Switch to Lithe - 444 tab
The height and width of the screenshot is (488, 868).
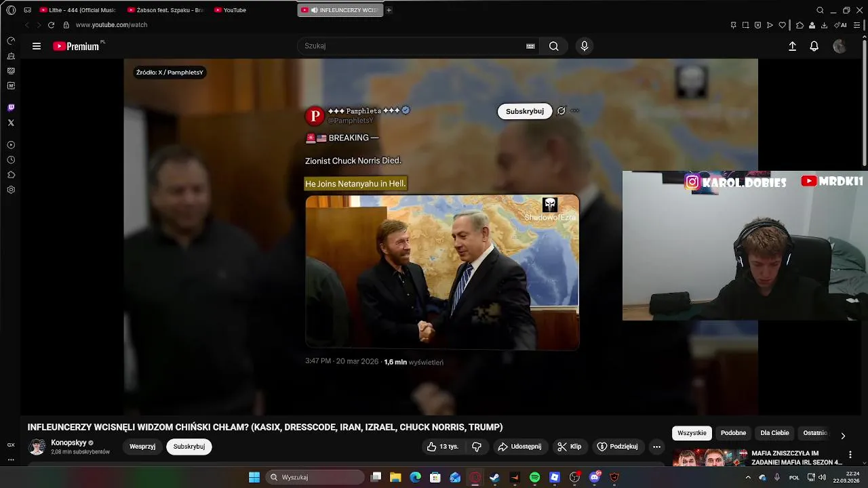(77, 10)
